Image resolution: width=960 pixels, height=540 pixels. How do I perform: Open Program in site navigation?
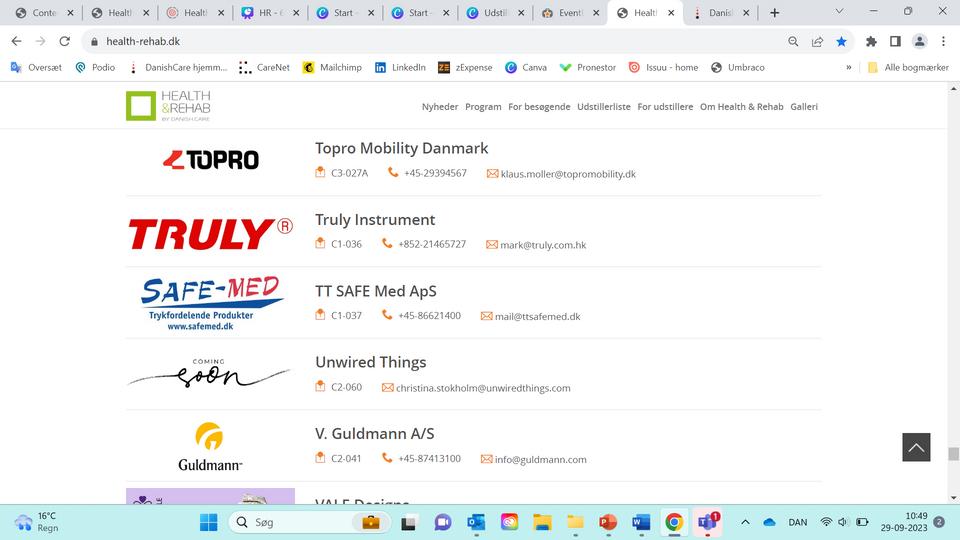483,107
